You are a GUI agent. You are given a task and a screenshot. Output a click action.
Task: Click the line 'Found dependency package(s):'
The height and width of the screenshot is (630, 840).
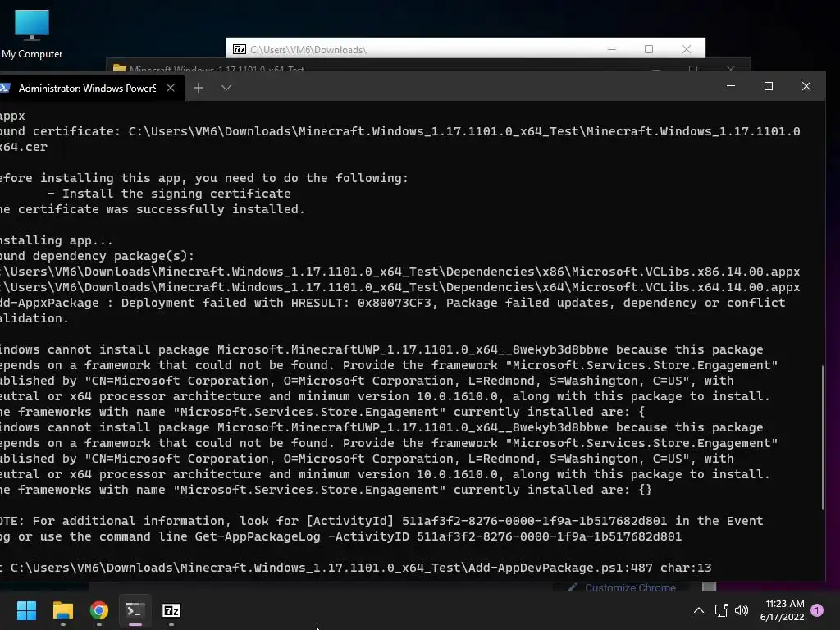pos(97,256)
